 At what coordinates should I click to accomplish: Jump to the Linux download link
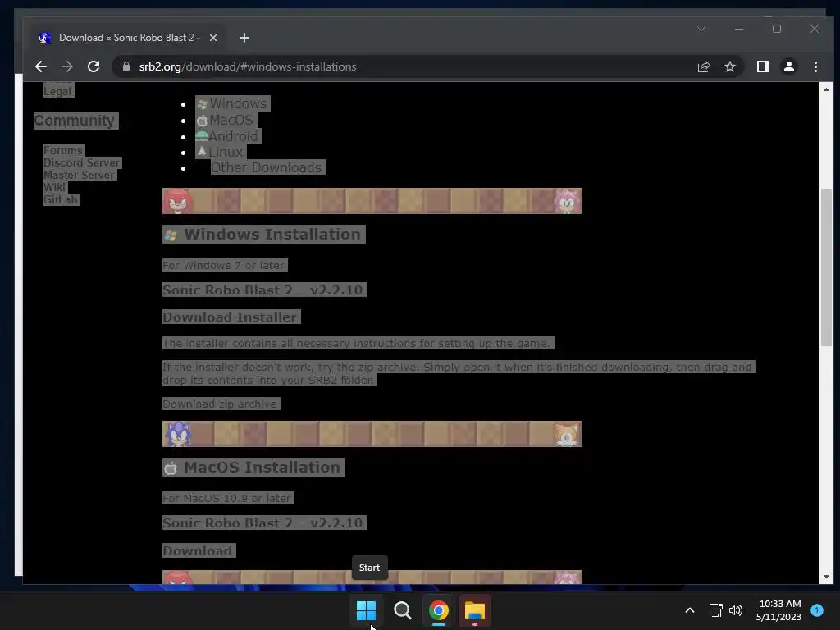[226, 152]
